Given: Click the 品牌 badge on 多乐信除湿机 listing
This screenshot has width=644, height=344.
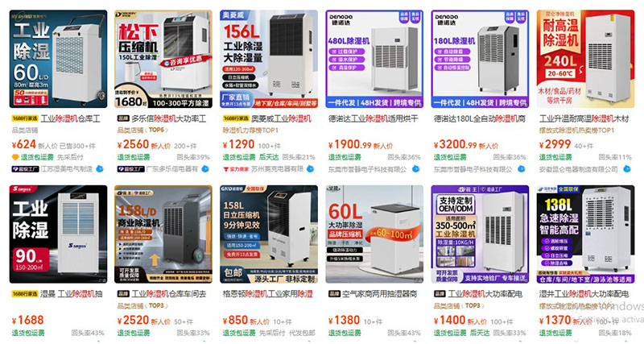Looking at the screenshot, I should [x=123, y=118].
